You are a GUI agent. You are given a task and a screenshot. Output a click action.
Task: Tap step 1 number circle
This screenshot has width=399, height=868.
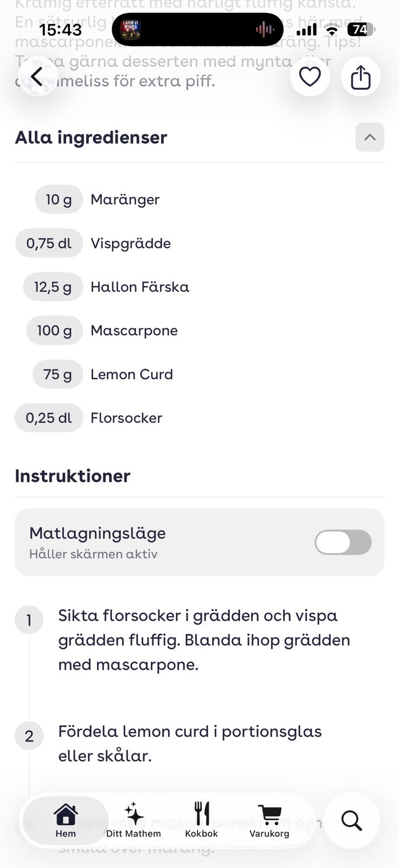click(29, 620)
